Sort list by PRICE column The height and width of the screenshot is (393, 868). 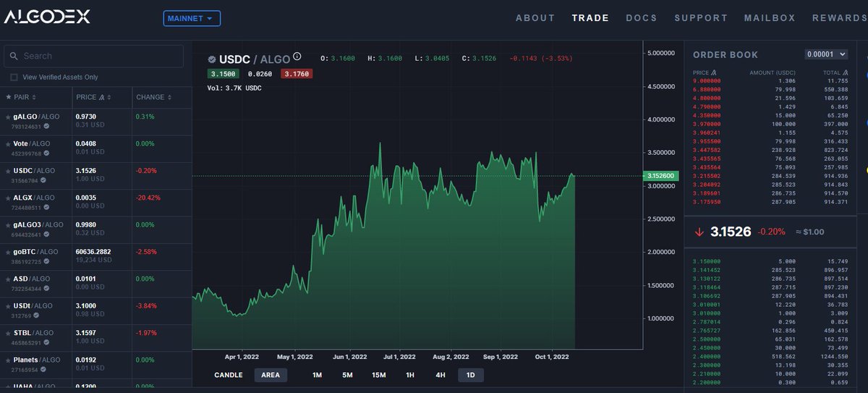point(95,97)
